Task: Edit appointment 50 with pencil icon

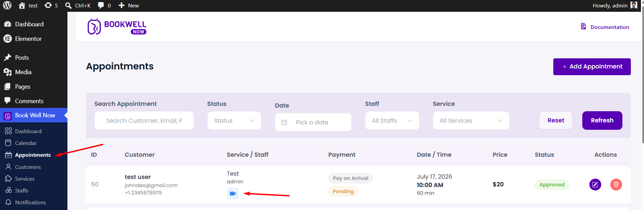Action: coord(595,184)
